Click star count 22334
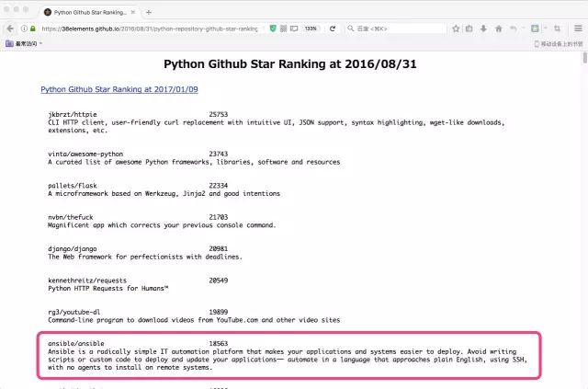This screenshot has width=588, height=389. tap(219, 186)
